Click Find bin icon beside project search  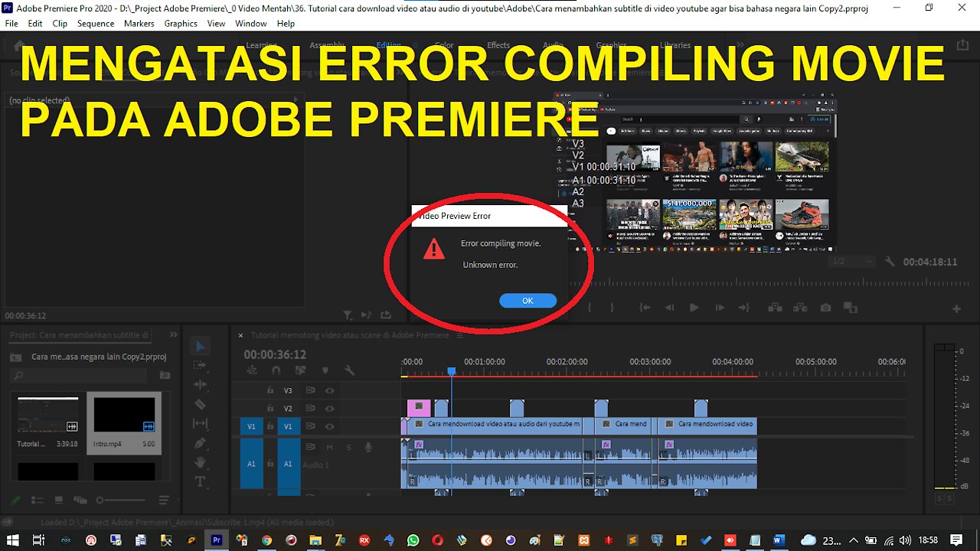165,375
